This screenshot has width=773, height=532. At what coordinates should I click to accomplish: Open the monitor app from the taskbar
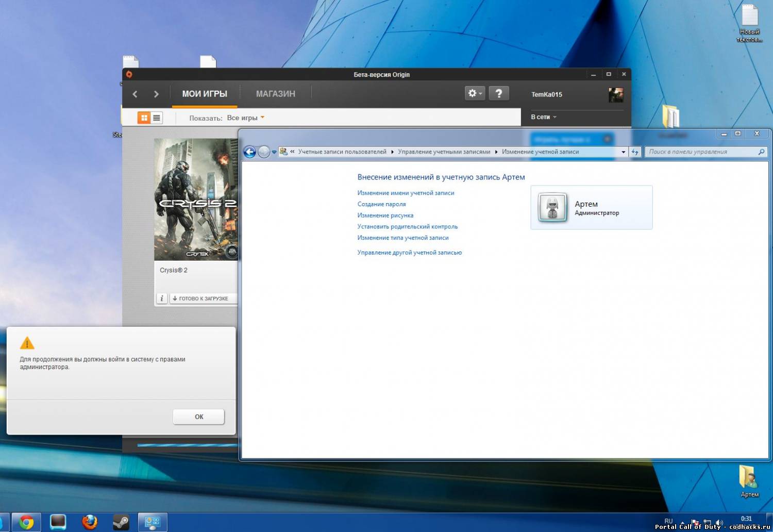tap(58, 522)
